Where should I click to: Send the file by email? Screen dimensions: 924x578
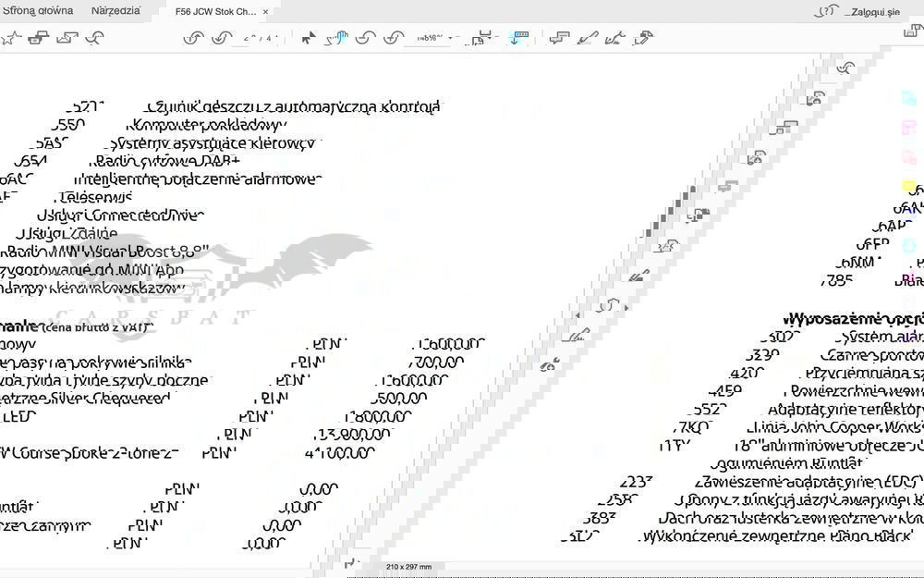click(67, 38)
